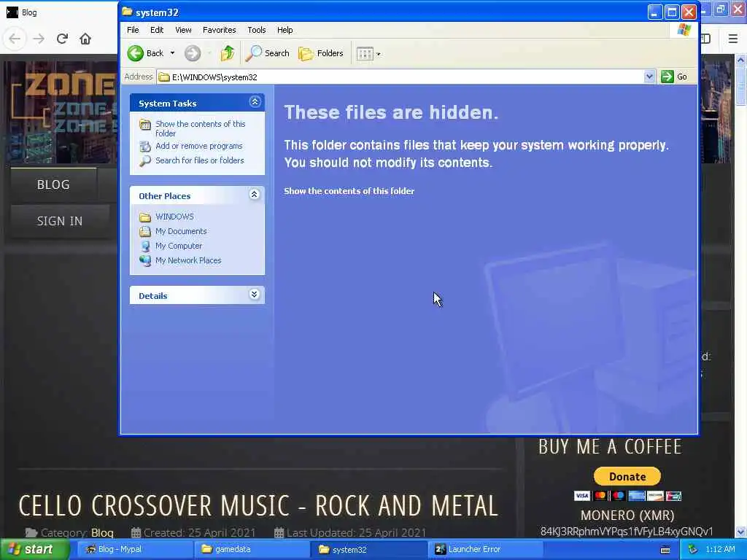This screenshot has width=747, height=560.
Task: Collapse the System Tasks panel
Action: 255,102
